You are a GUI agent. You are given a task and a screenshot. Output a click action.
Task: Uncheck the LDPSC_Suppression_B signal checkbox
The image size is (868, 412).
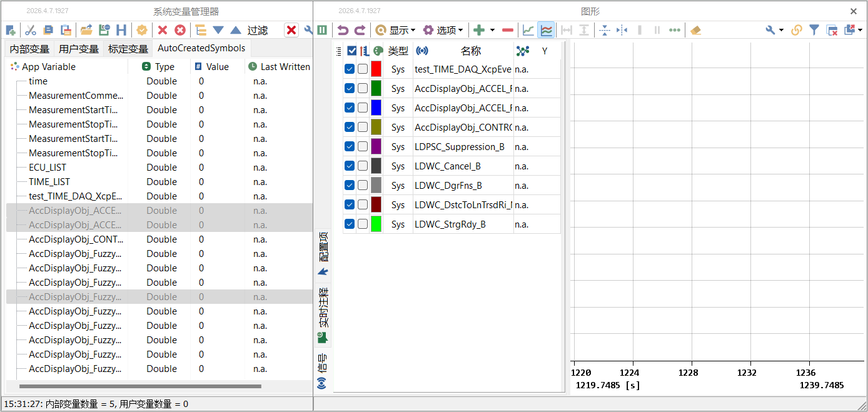350,146
